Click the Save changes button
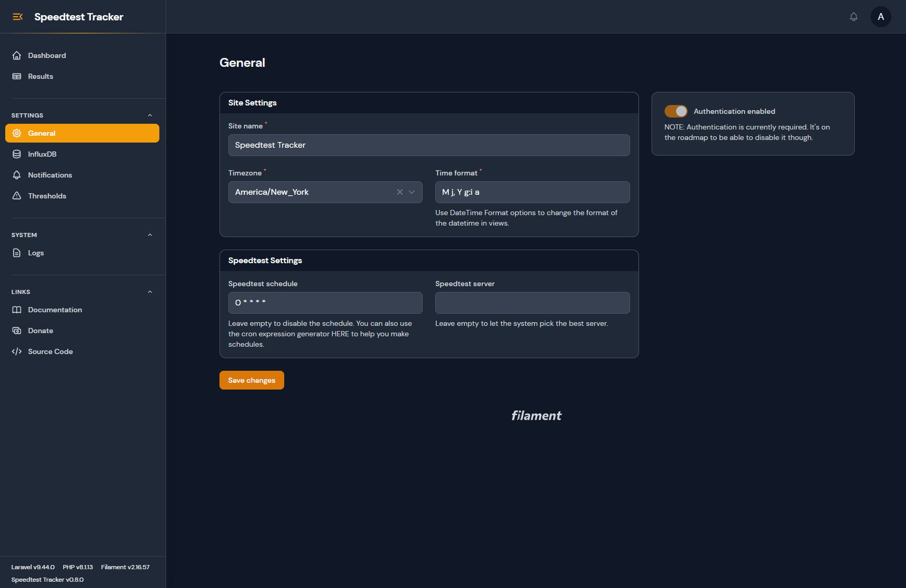Screen dimensions: 906x588 (x=252, y=380)
